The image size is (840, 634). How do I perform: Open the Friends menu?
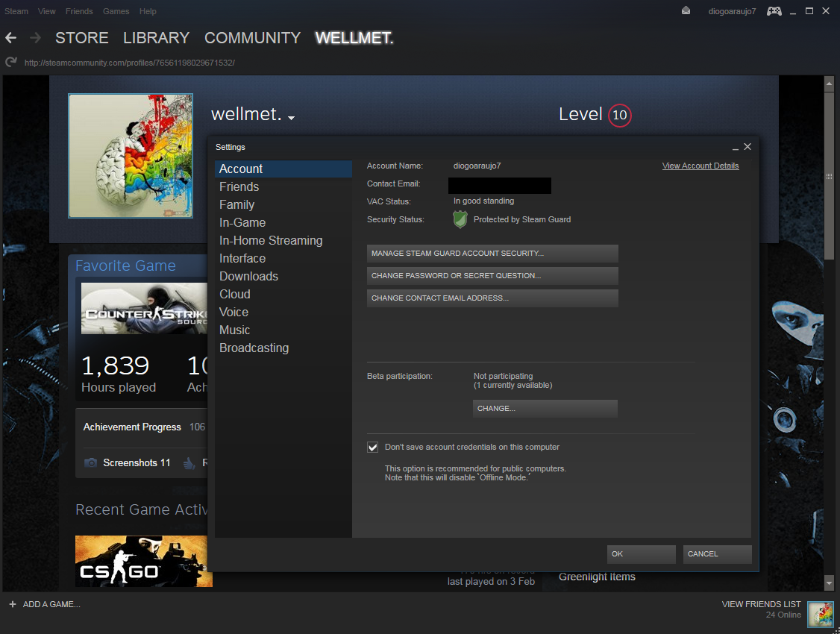pos(79,11)
